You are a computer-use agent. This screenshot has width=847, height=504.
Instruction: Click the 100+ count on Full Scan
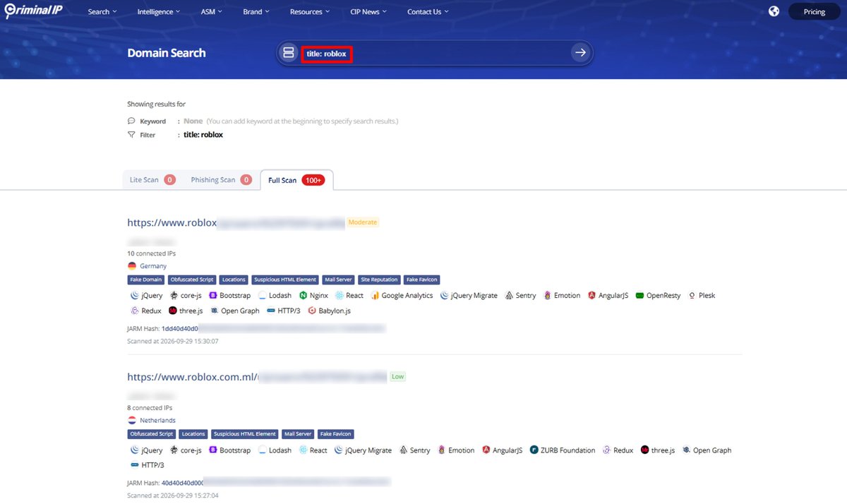click(313, 180)
